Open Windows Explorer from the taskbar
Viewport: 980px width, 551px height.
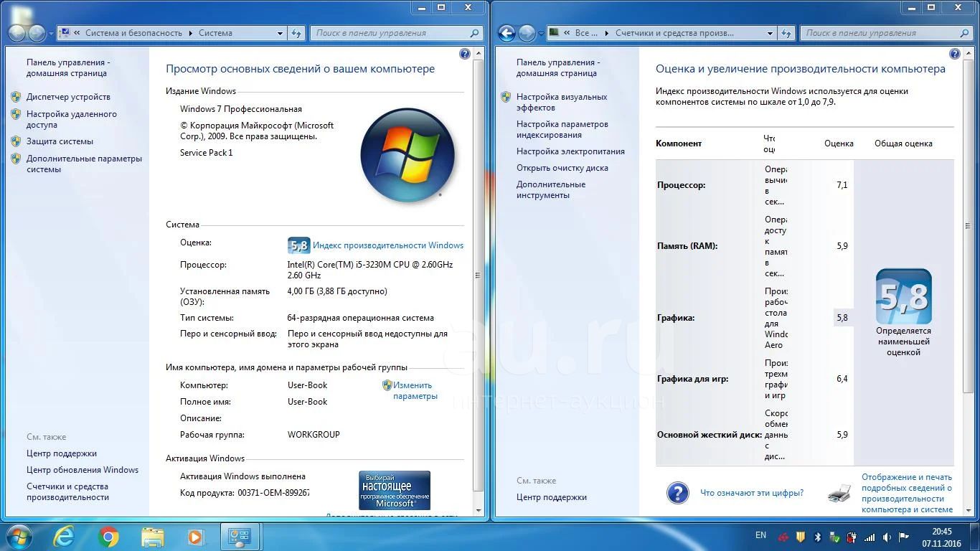point(152,537)
